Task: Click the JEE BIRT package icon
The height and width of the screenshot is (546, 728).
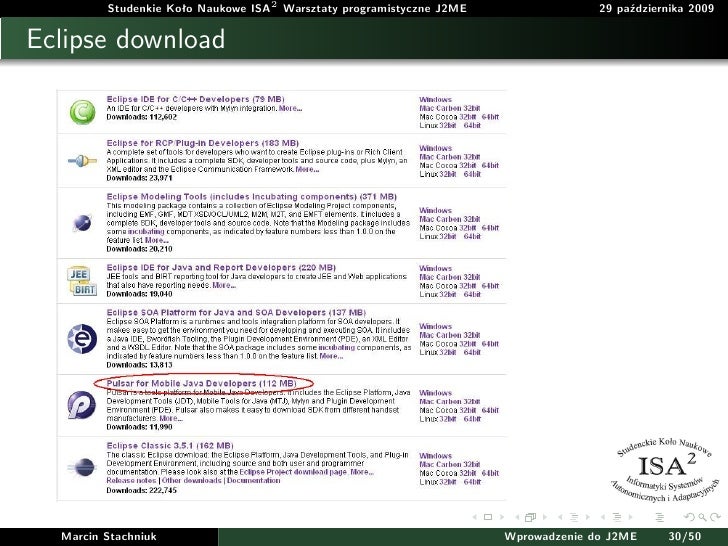Action: (82, 281)
